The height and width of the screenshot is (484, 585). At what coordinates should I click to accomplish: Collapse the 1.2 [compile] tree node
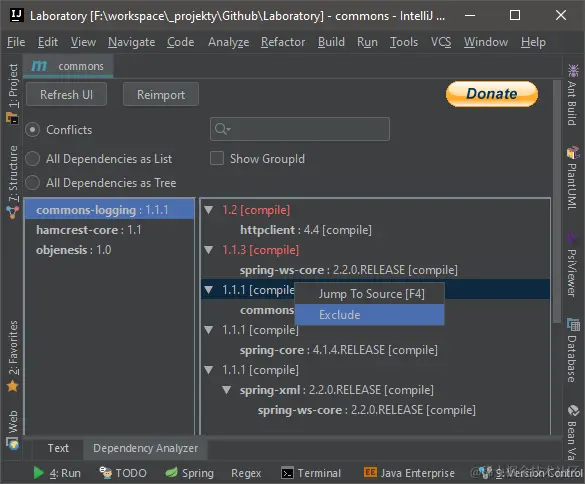[209, 210]
